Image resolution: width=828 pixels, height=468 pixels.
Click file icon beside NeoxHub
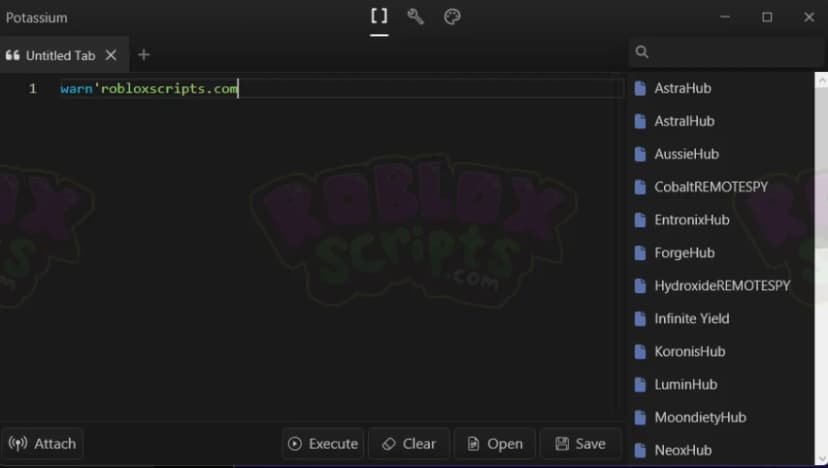(x=640, y=450)
